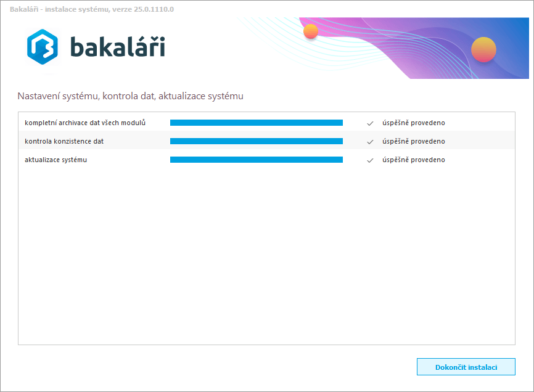Click progress bar for kompletní archivace dat
534x392 pixels.
256,123
